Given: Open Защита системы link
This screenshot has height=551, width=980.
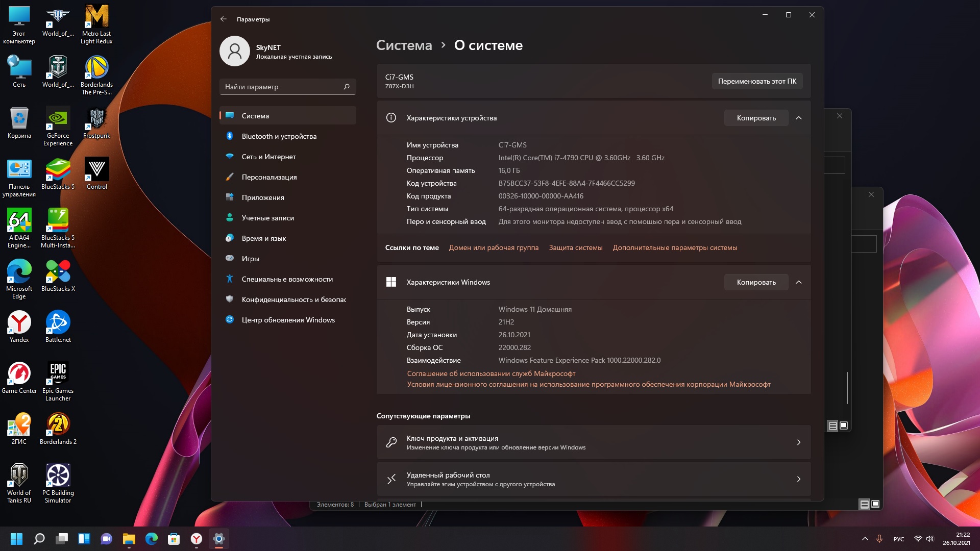Looking at the screenshot, I should pyautogui.click(x=575, y=247).
